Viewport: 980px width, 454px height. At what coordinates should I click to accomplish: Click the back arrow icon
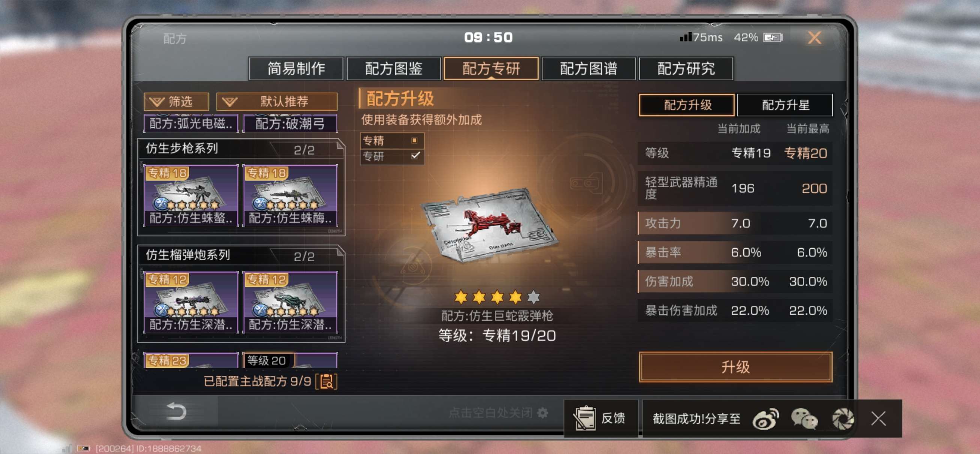[176, 411]
